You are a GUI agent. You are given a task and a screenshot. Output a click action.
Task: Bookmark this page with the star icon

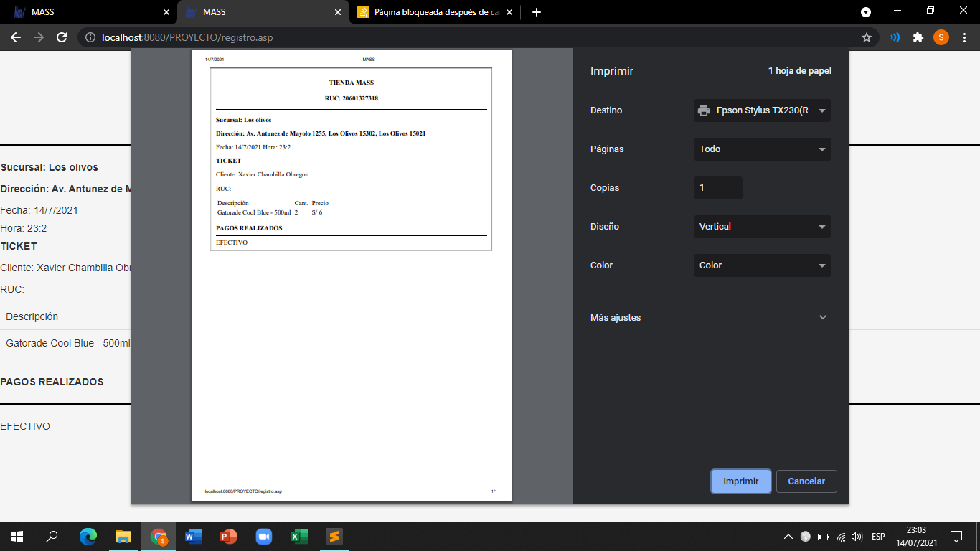tap(866, 37)
